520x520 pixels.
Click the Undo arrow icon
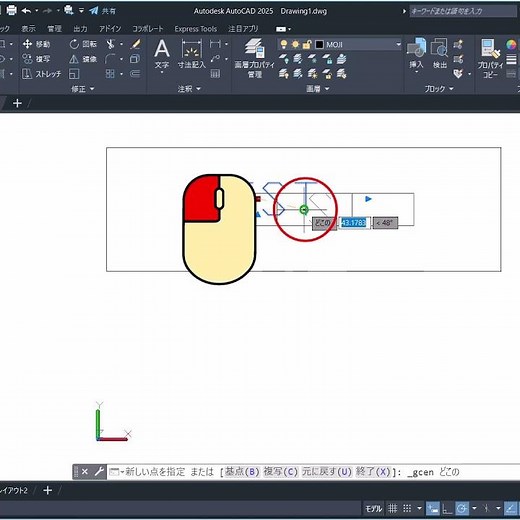(x=26, y=11)
